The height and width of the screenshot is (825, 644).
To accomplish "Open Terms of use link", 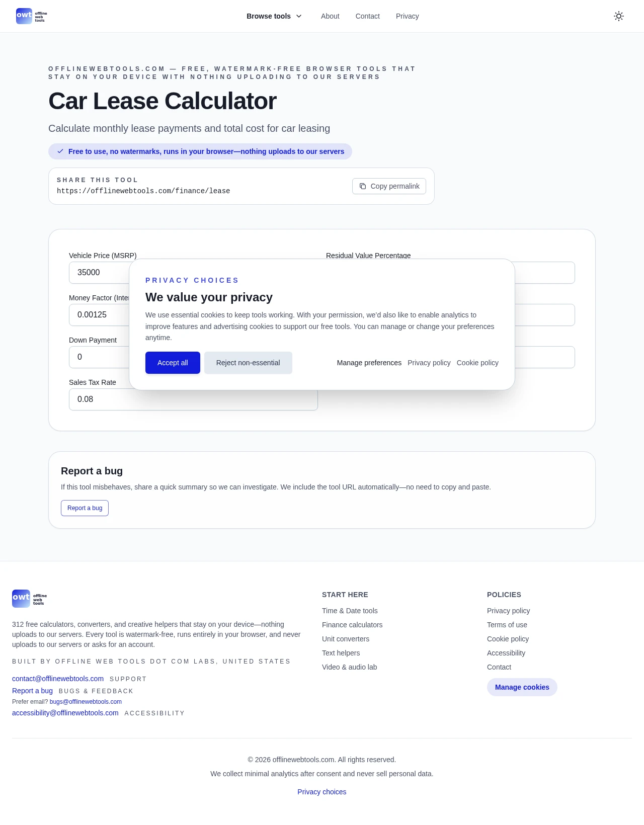I will (507, 625).
